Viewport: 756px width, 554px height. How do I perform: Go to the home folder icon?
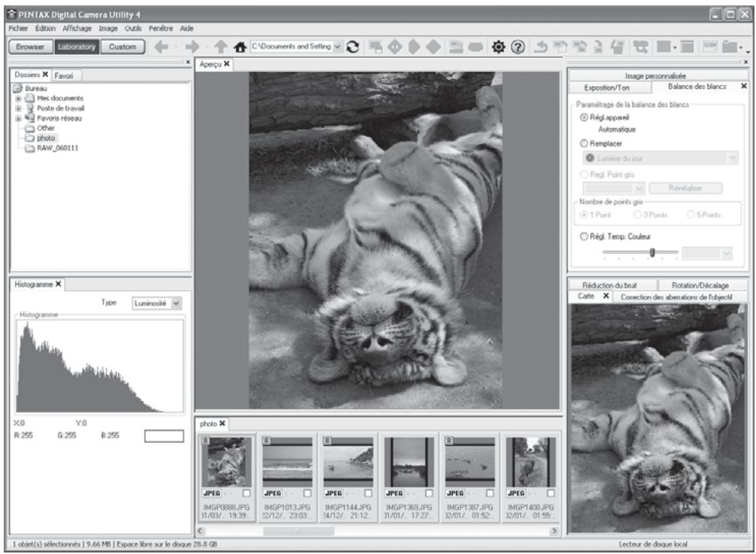[240, 46]
